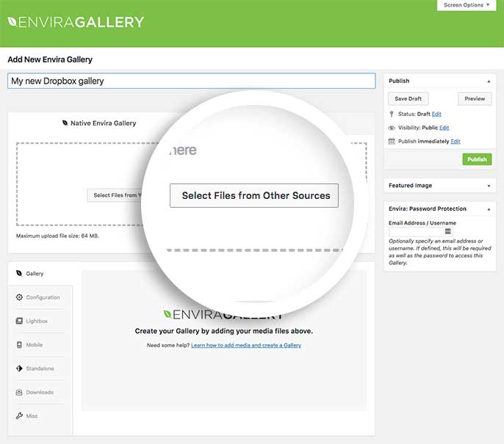The width and height of the screenshot is (504, 444).
Task: Click the green Publish button
Action: (477, 159)
